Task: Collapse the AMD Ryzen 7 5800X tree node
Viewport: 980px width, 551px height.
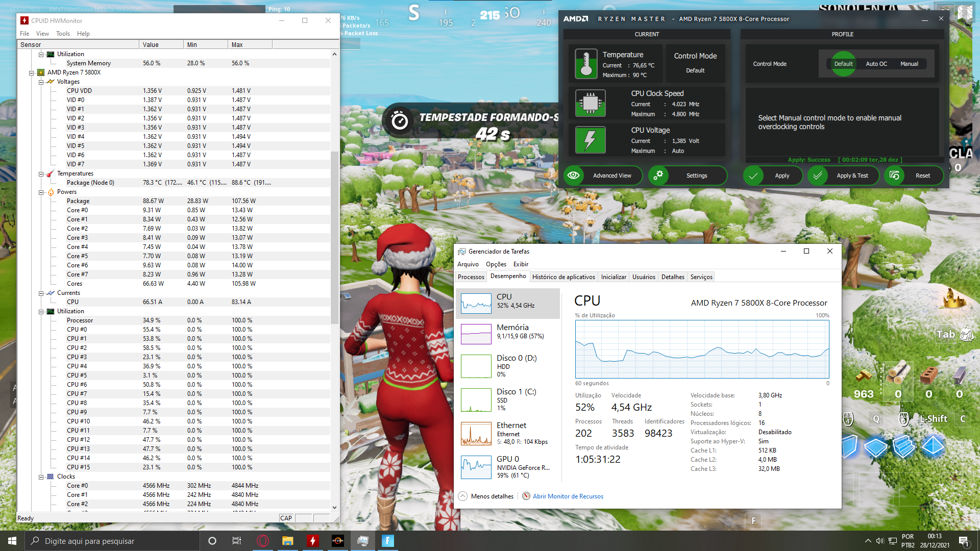Action: tap(31, 72)
